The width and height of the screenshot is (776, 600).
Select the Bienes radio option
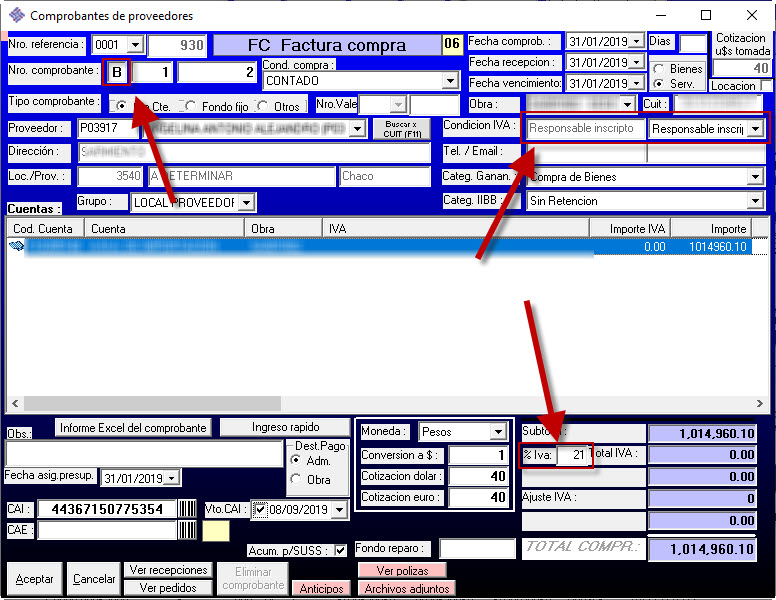[x=660, y=69]
